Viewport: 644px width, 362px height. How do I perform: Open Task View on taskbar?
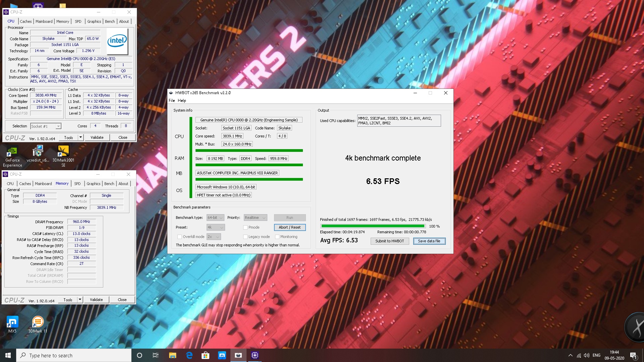pyautogui.click(x=155, y=355)
